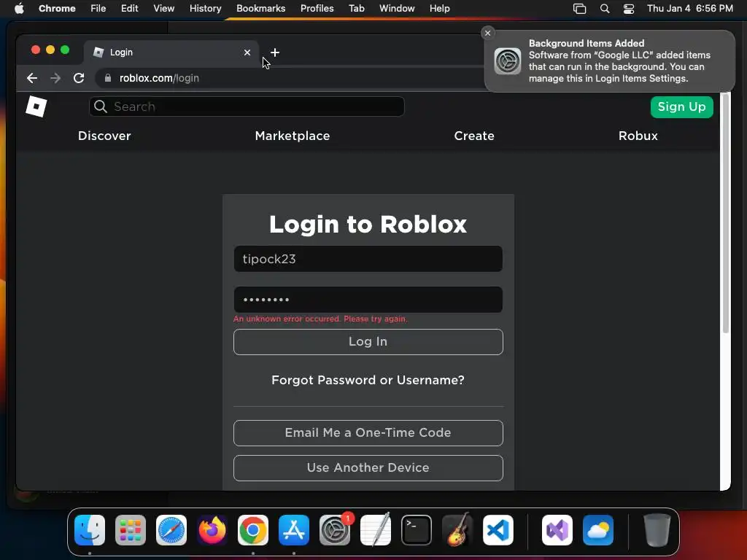
Task: Click the Roblox logo home icon
Action: point(36,106)
